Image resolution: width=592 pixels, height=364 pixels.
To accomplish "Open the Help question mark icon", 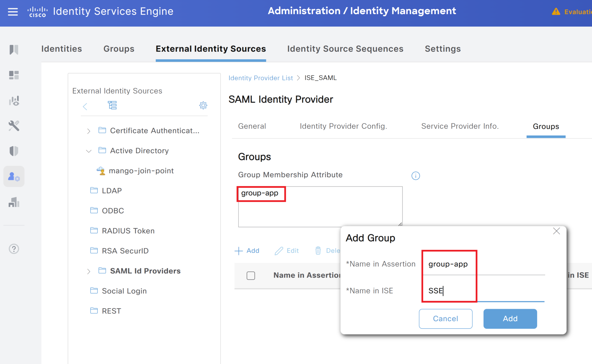I will coord(14,249).
